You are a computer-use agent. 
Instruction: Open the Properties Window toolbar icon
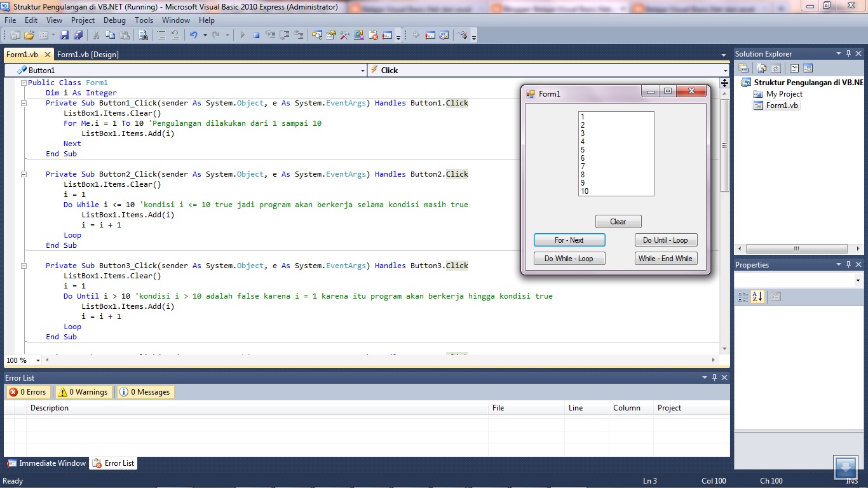point(330,35)
